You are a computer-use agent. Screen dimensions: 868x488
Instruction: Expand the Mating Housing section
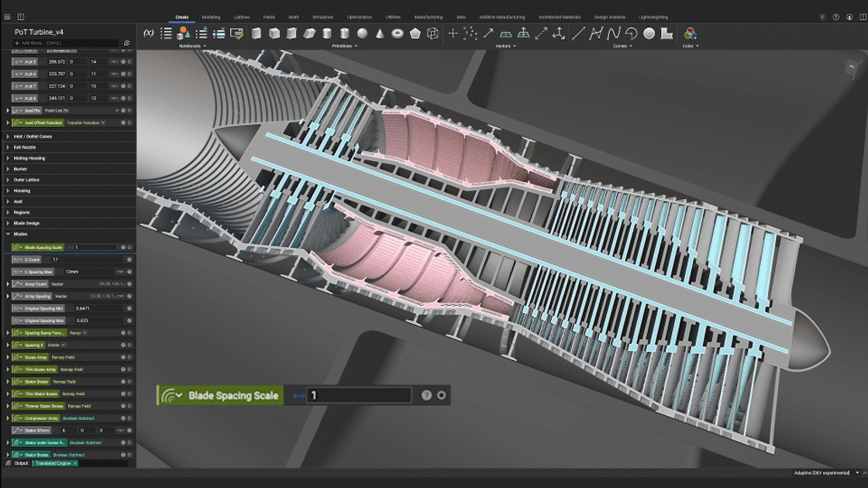(8, 158)
